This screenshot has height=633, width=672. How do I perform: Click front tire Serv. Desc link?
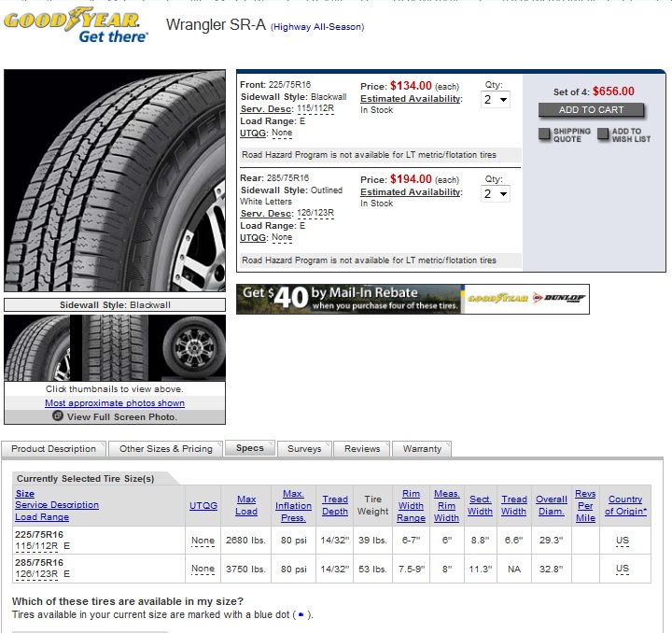[x=267, y=109]
